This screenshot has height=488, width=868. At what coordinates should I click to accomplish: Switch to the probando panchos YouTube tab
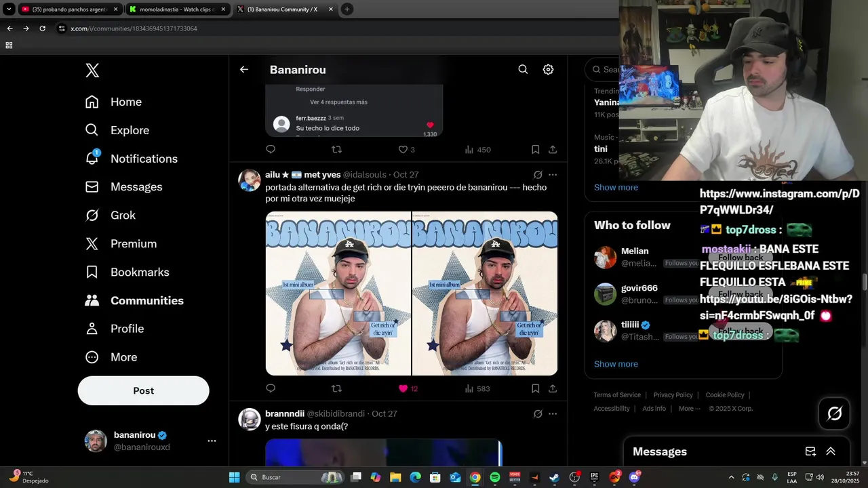point(70,9)
